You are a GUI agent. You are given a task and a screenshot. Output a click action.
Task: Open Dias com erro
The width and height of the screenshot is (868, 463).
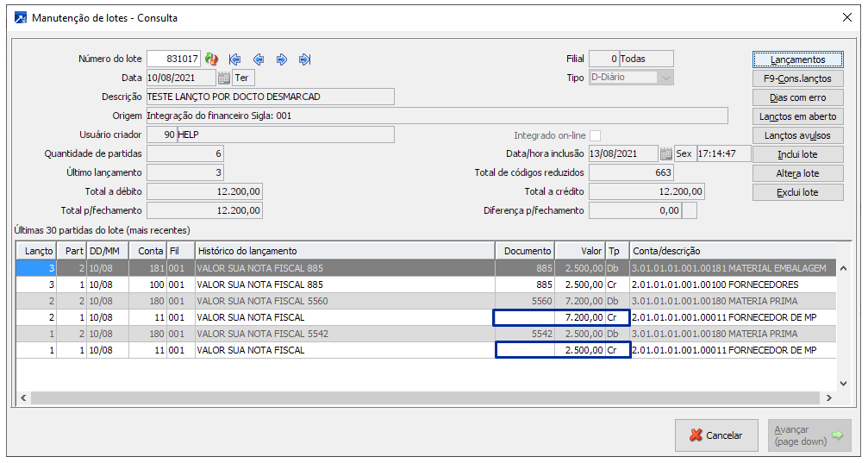[797, 97]
